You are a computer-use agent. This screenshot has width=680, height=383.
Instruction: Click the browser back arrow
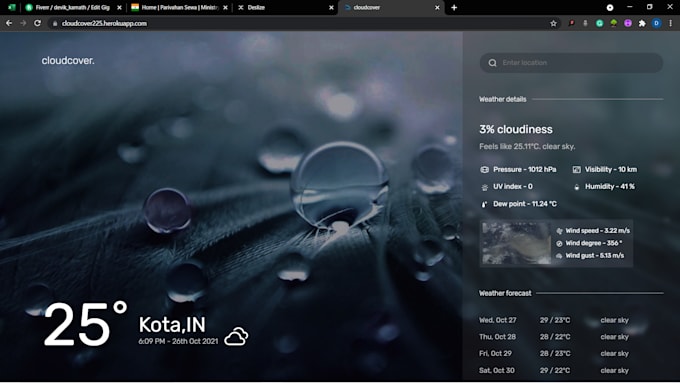(9, 23)
